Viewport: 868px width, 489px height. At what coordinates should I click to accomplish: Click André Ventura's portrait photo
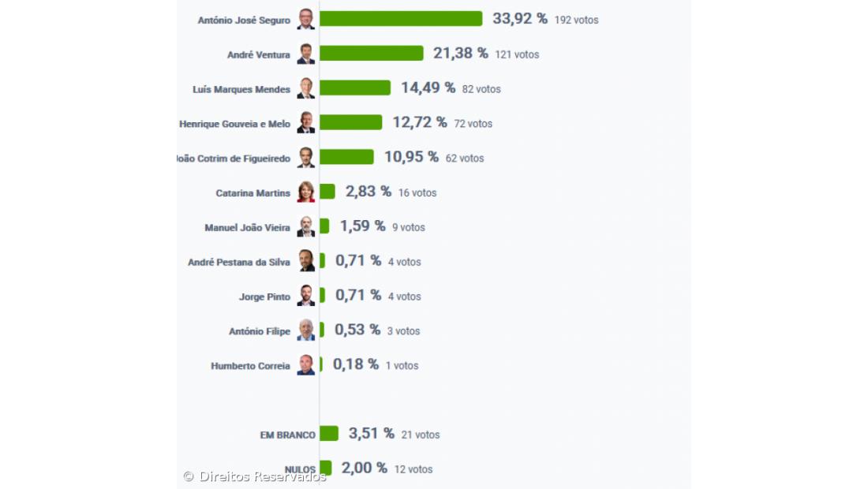[x=305, y=54]
